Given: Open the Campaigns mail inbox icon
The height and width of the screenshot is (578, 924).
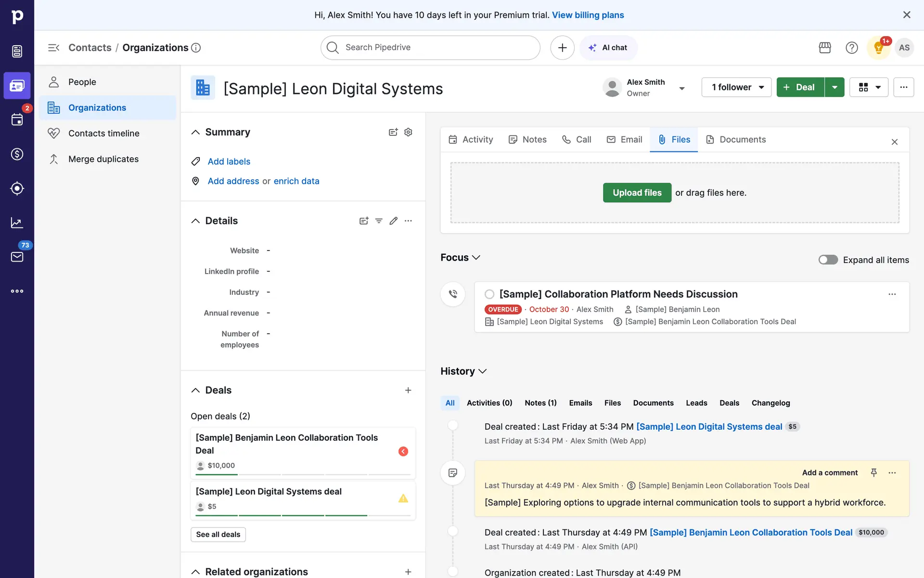Looking at the screenshot, I should tap(17, 257).
